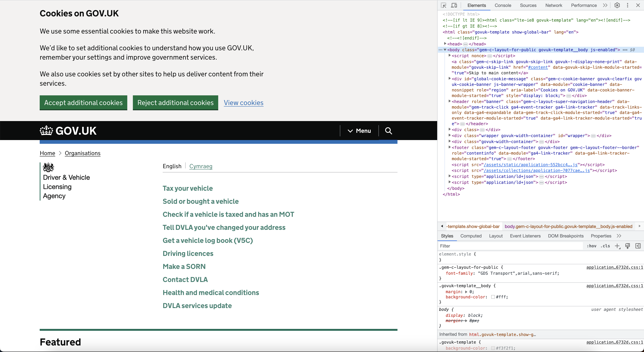Close the DevTools panel
Screen dimensions: 644x352
pyautogui.click(x=638, y=5)
